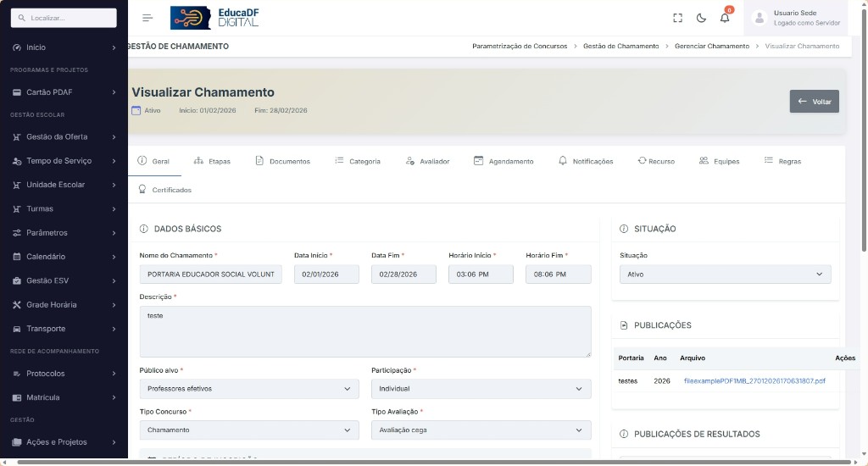Switch to the Agendamento tab
The width and height of the screenshot is (868, 466).
(x=504, y=161)
